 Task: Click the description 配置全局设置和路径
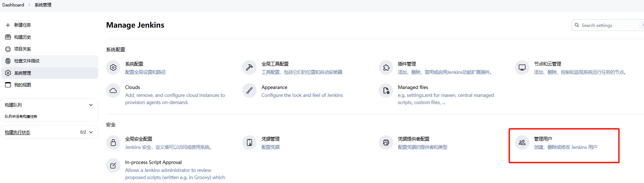click(146, 72)
